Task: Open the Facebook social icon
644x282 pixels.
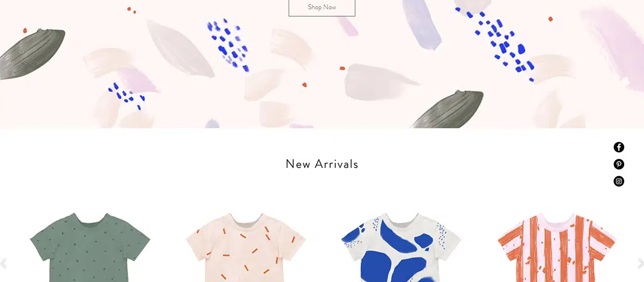Action: (x=619, y=147)
